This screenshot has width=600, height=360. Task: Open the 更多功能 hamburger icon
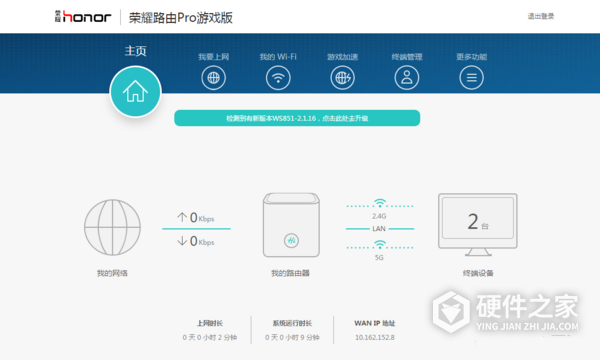click(471, 78)
